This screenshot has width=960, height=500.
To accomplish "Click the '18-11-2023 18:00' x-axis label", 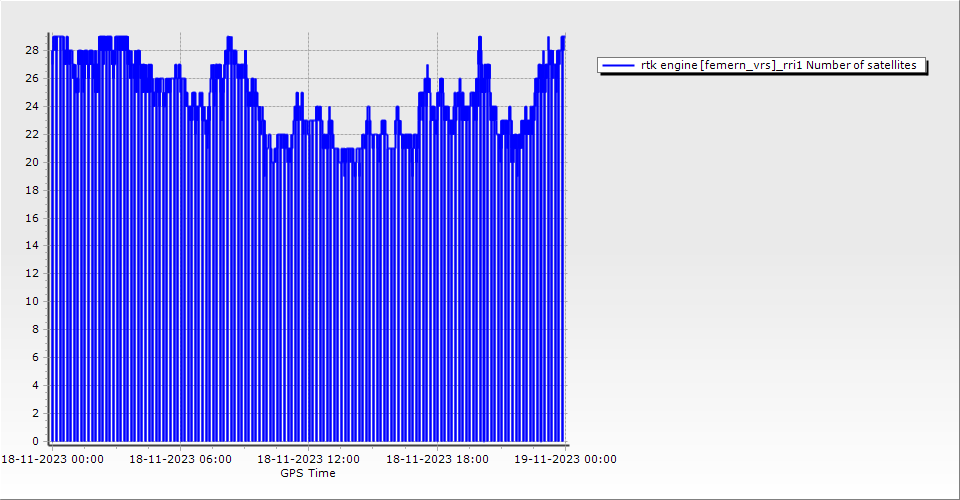I will coord(437,459).
